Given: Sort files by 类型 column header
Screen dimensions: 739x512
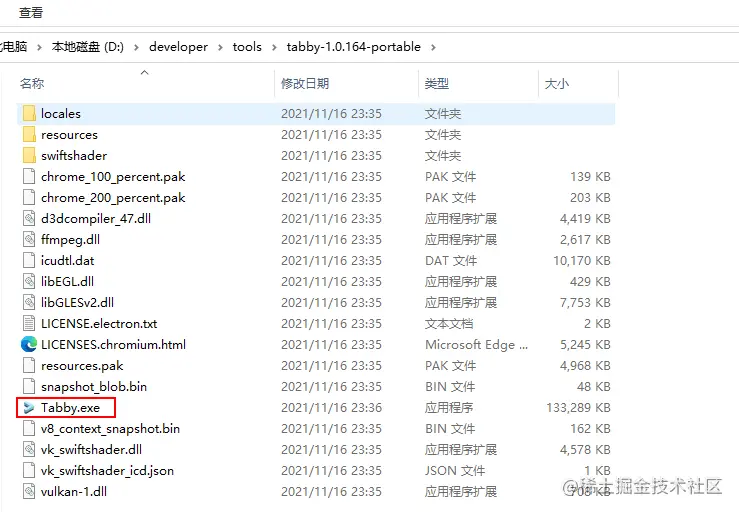Looking at the screenshot, I should pos(436,83).
